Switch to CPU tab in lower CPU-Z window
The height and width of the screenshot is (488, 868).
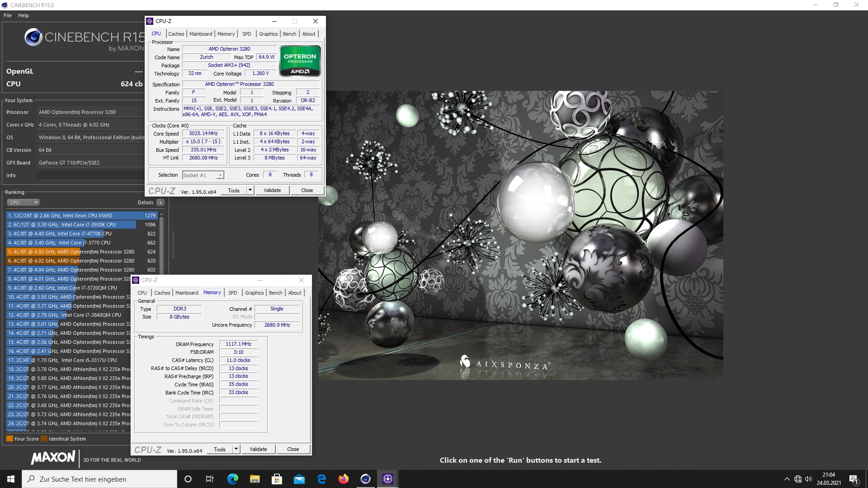(x=142, y=293)
